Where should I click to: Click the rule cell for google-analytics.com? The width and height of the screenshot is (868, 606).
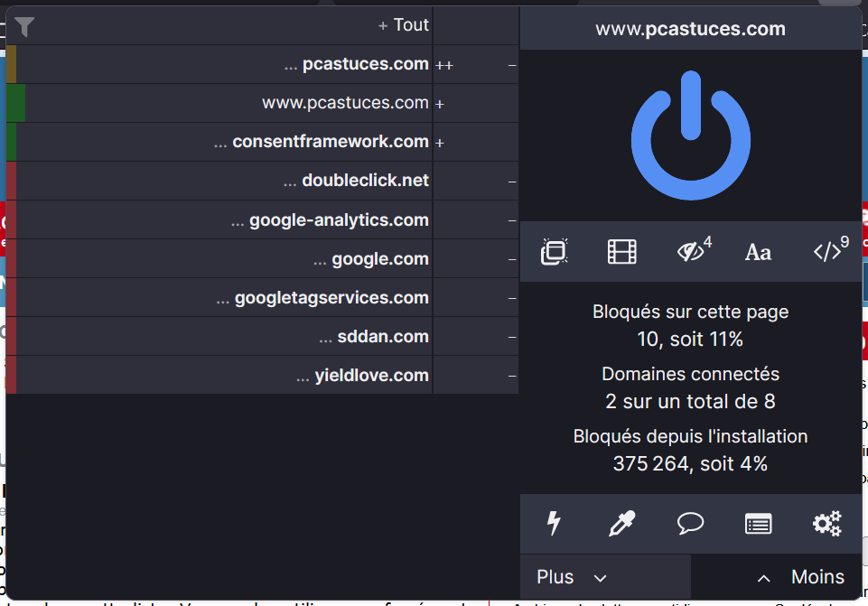pyautogui.click(x=475, y=219)
